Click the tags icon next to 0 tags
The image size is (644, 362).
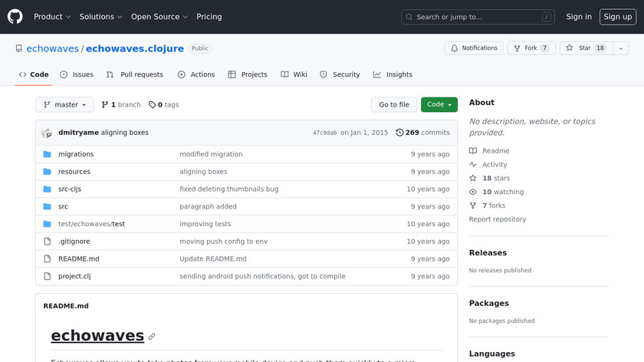152,105
